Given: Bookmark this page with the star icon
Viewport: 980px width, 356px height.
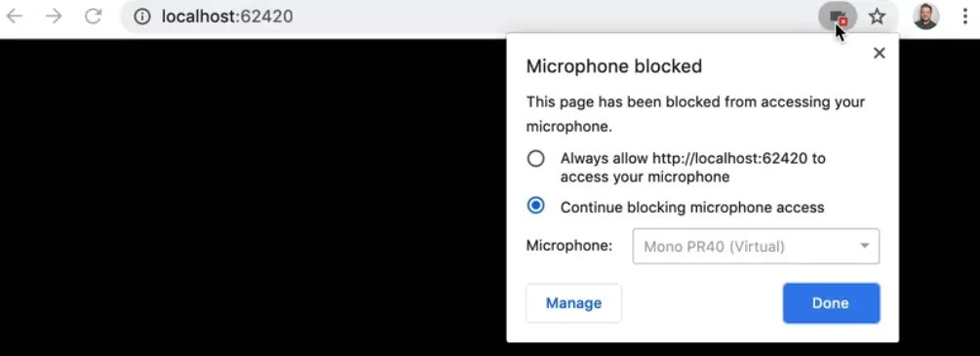Looking at the screenshot, I should click(x=878, y=17).
